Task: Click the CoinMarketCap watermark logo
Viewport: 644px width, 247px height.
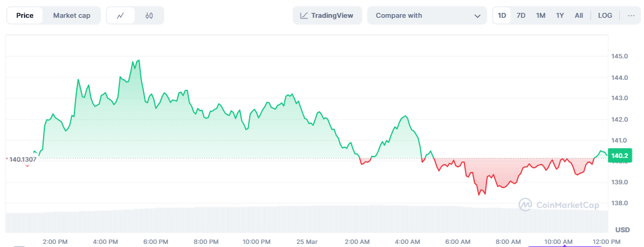Action: click(x=559, y=205)
